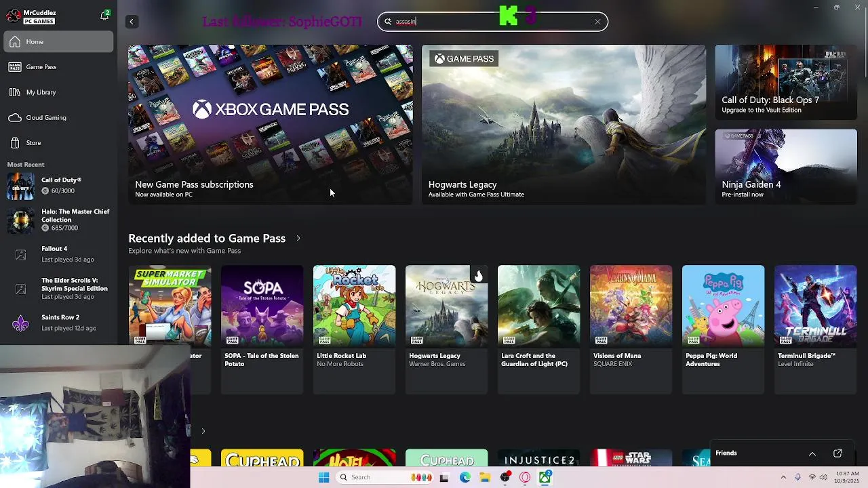Open Saints Row 2 in Most Recent

[x=58, y=323]
